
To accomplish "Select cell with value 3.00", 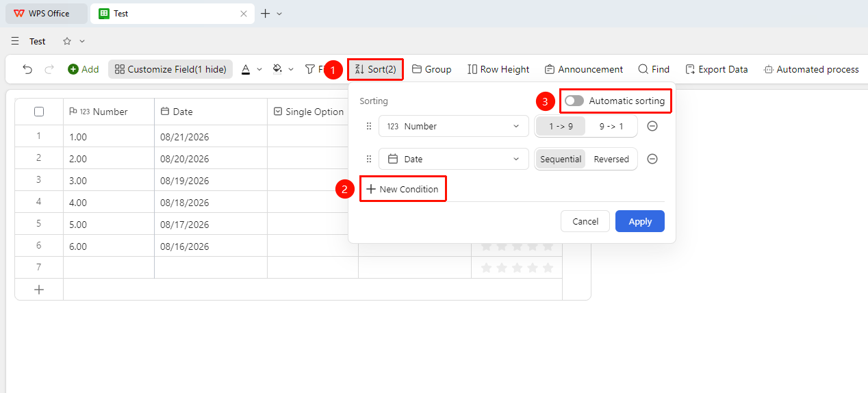I will 109,181.
